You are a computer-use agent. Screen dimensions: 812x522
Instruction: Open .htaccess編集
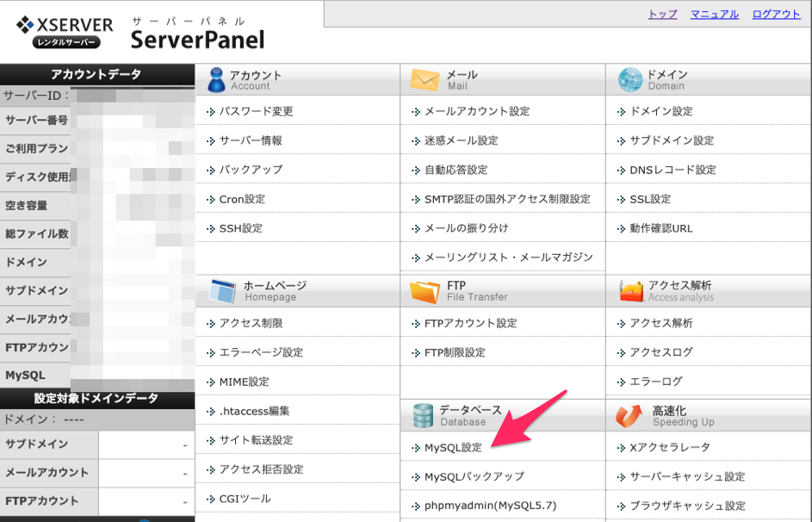pyautogui.click(x=254, y=411)
